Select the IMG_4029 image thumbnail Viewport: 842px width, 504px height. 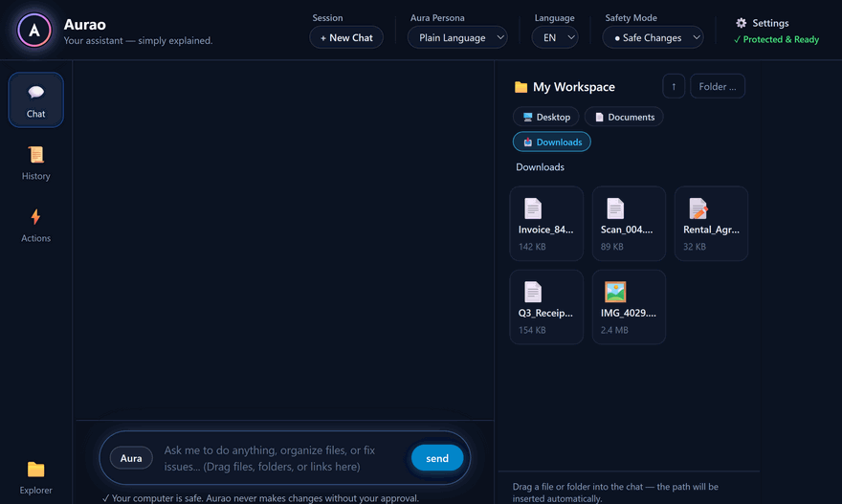pos(615,292)
